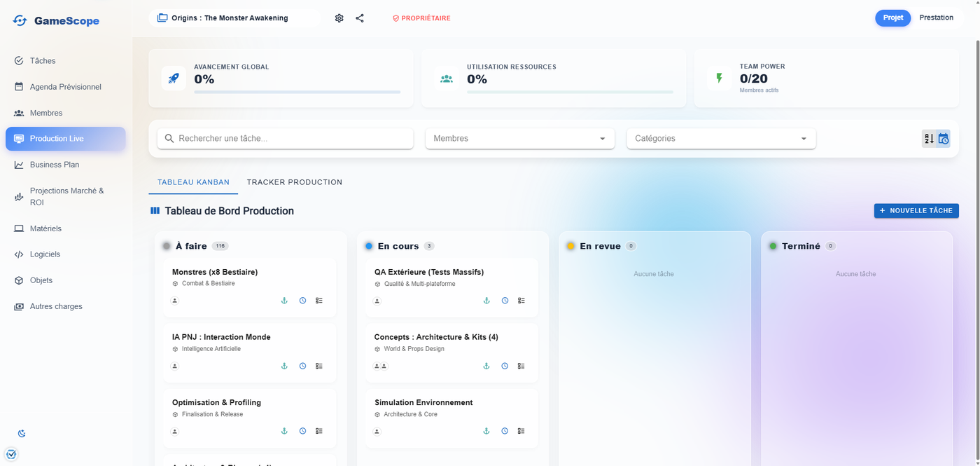Click anchor icon on Monstres (x8 Bestiaire) card

click(x=284, y=301)
